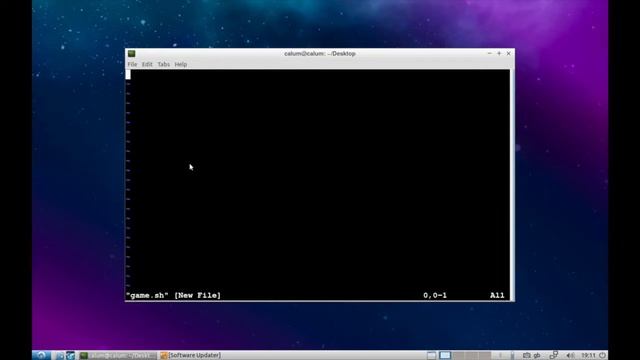Open the File menu in the terminal
640x360 pixels.
[132, 64]
